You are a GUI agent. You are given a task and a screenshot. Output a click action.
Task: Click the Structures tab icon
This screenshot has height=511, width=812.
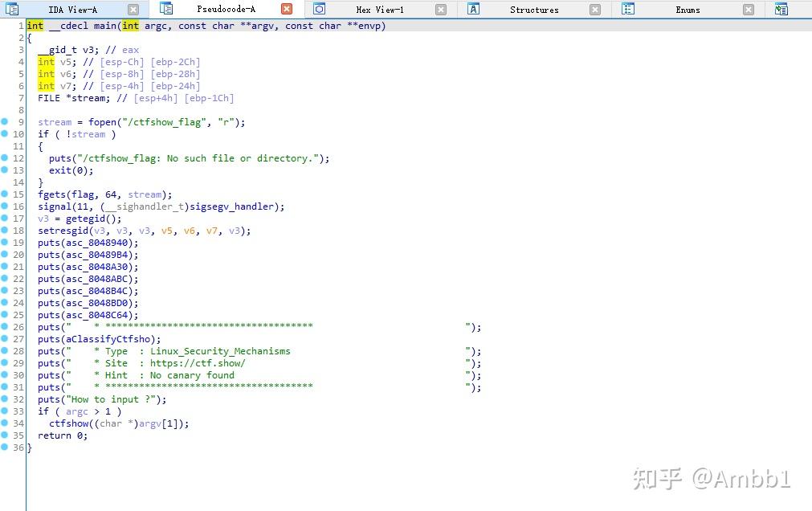474,9
